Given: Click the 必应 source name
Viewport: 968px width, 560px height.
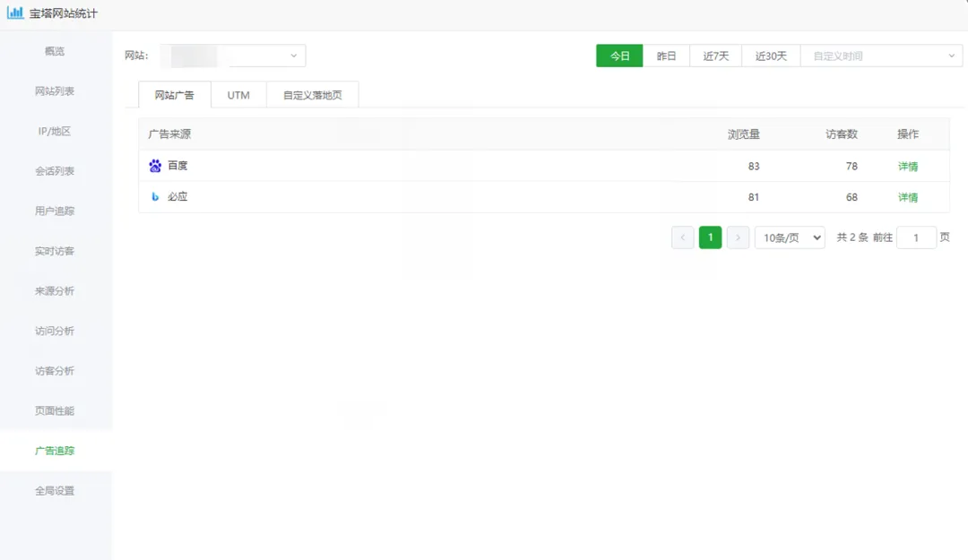Looking at the screenshot, I should (177, 196).
